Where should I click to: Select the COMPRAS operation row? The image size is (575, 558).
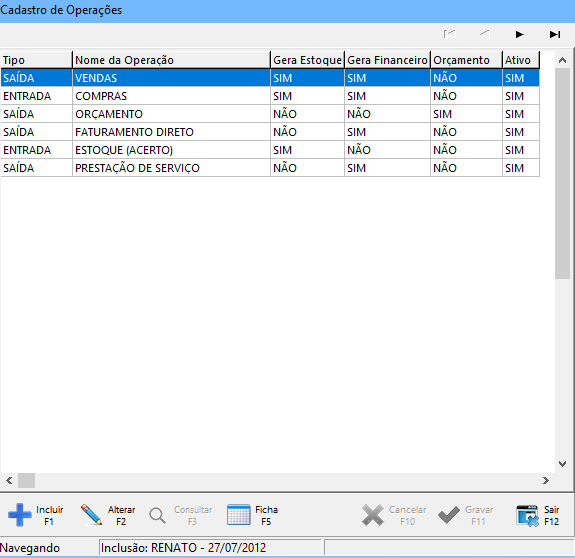coord(270,96)
